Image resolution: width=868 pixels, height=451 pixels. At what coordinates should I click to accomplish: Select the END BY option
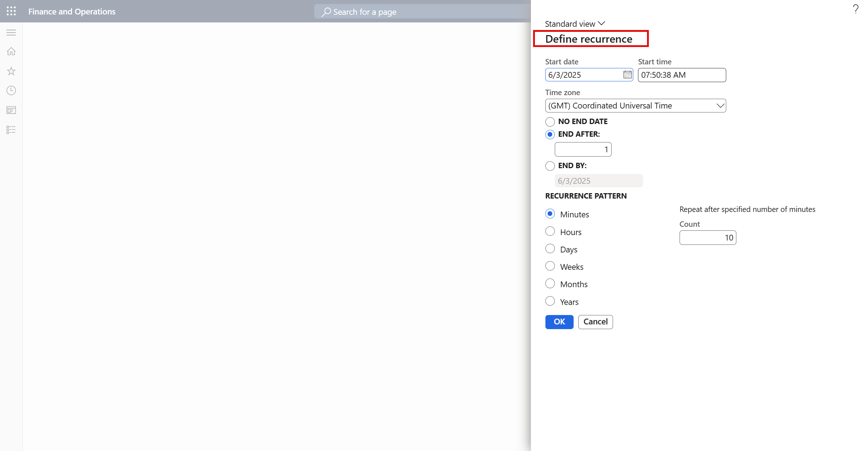(550, 166)
